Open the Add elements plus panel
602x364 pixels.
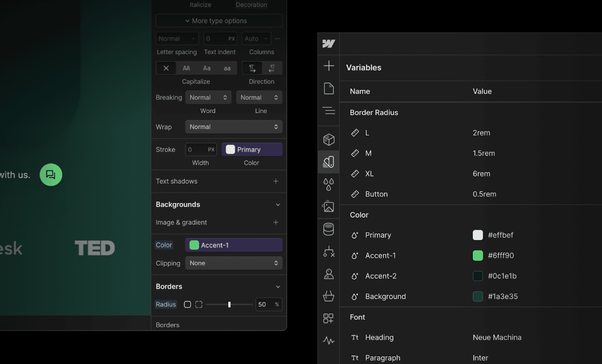pyautogui.click(x=329, y=66)
